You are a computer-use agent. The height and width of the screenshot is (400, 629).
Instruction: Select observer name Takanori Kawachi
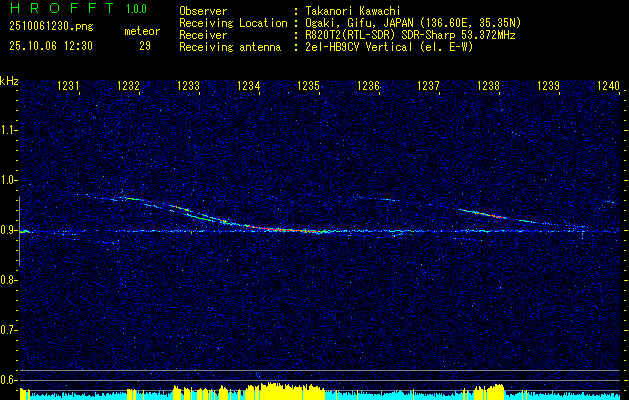(x=352, y=11)
